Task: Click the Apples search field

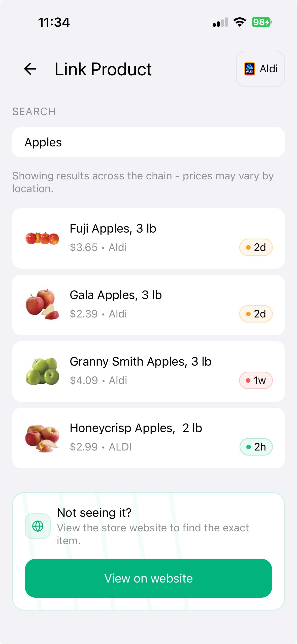Action: pyautogui.click(x=148, y=142)
